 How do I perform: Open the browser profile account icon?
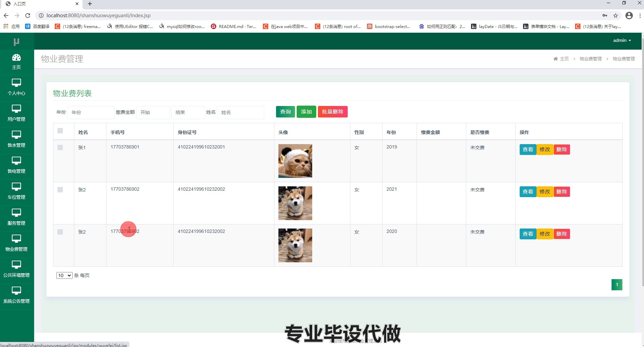click(x=629, y=16)
